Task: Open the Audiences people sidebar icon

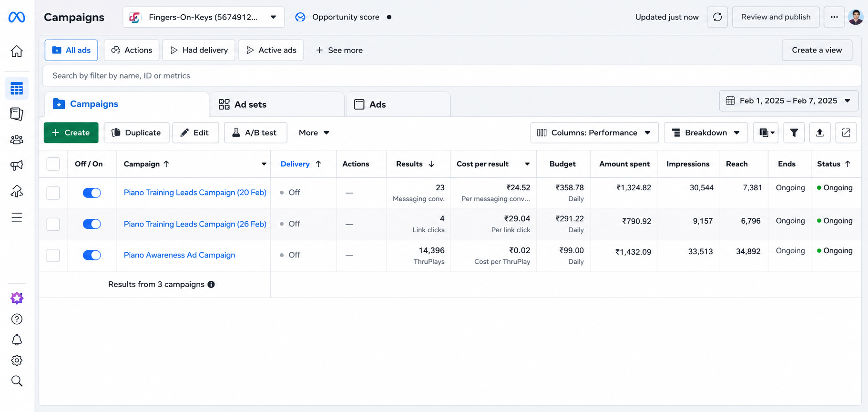Action: pos(17,140)
